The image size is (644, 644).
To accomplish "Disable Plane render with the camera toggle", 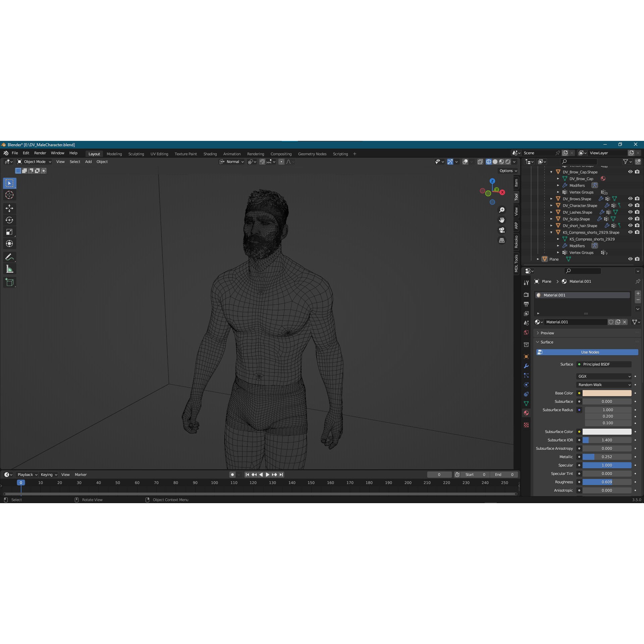I will coord(637,259).
